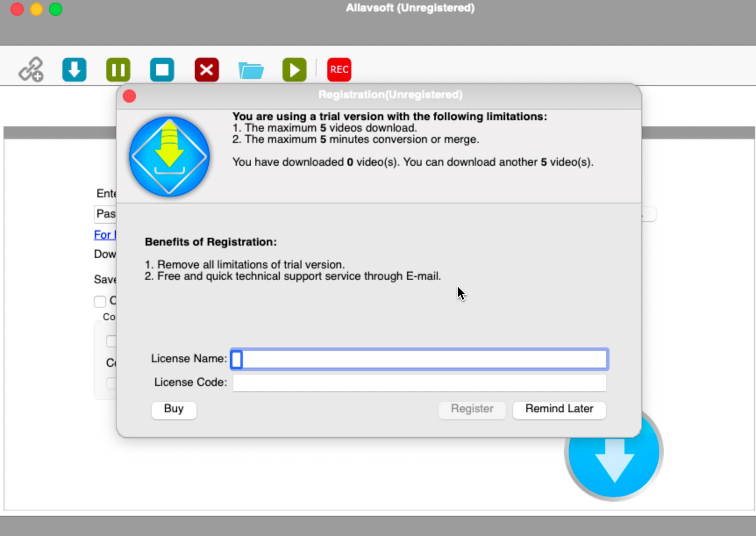Pause downloads using the green pause icon
Image resolution: width=756 pixels, height=536 pixels.
click(118, 70)
